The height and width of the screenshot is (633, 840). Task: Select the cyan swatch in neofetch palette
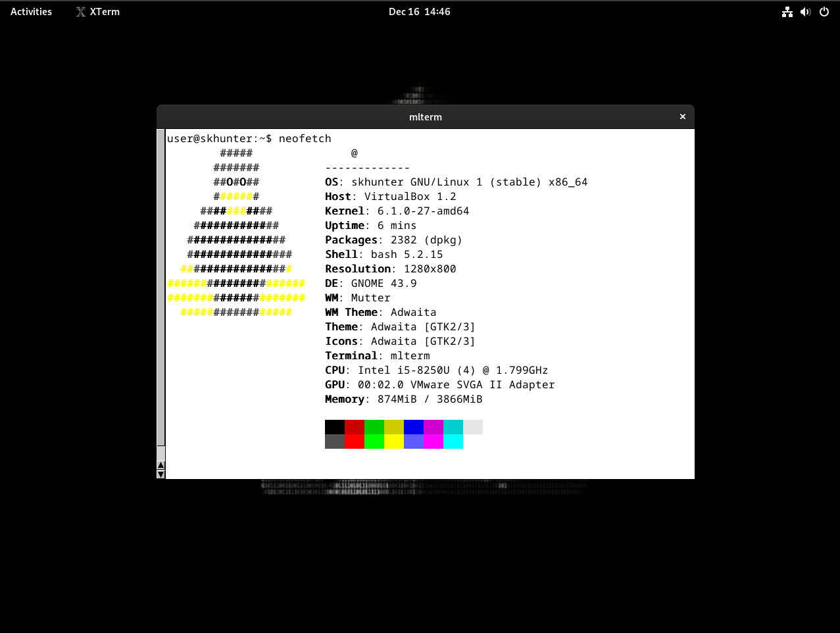[x=453, y=426]
